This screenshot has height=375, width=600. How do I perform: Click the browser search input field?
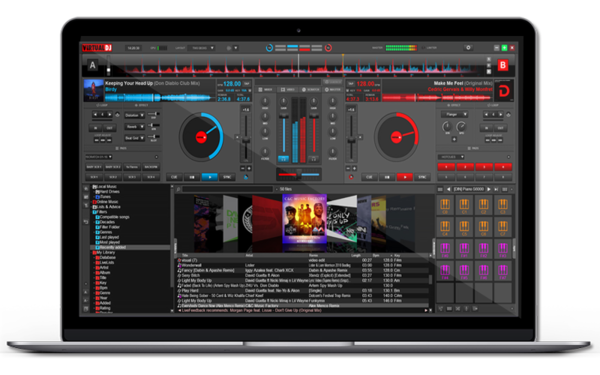tap(227, 189)
